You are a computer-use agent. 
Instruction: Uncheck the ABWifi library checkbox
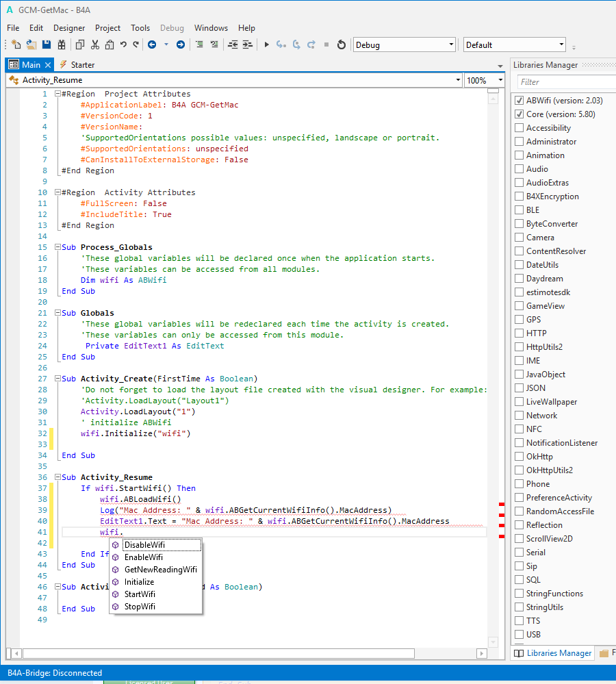pyautogui.click(x=519, y=101)
